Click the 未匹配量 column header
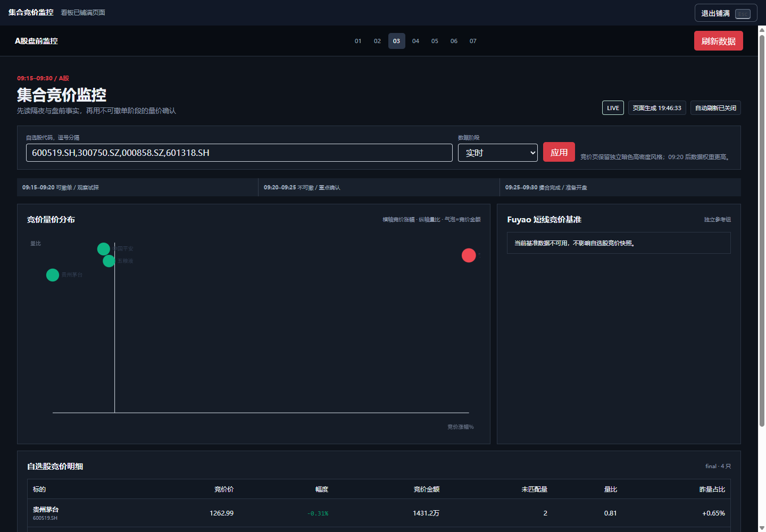 coord(535,489)
